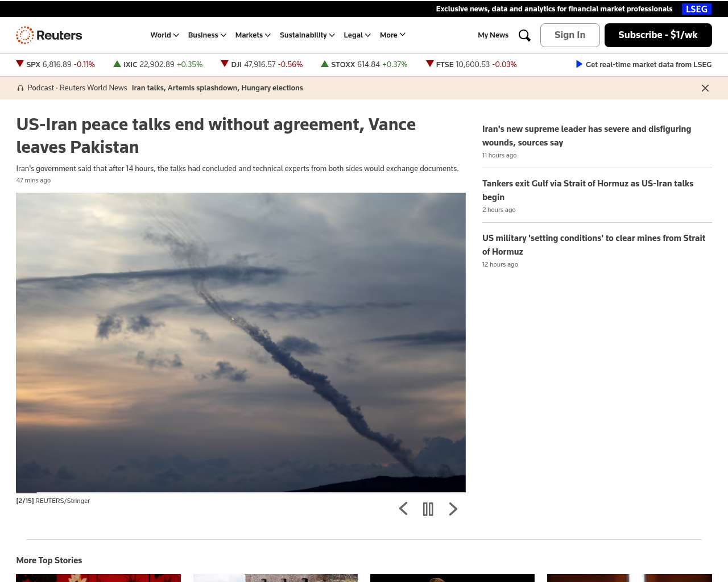Click the STOXX green up triangle
Image resolution: width=728 pixels, height=582 pixels.
(x=325, y=64)
